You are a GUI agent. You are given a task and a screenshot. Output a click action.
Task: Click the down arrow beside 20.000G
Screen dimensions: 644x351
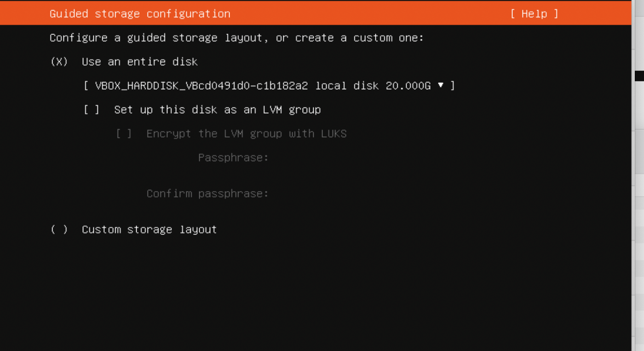tap(441, 85)
